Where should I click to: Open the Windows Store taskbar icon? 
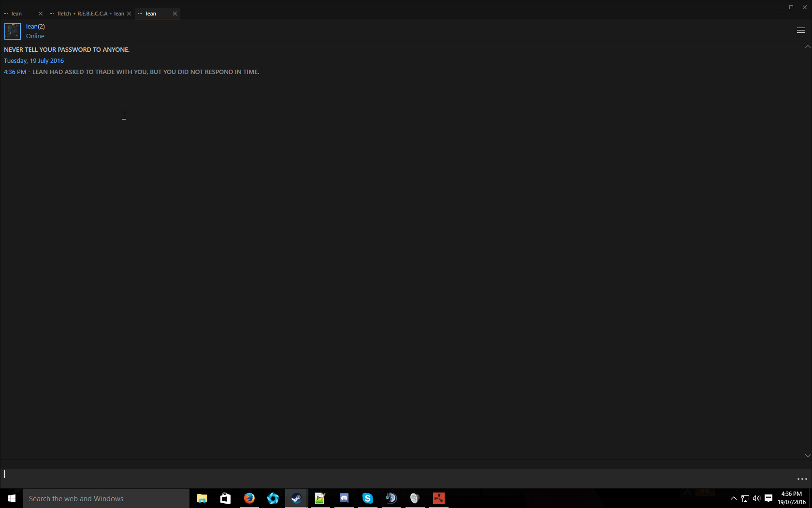[x=225, y=498]
